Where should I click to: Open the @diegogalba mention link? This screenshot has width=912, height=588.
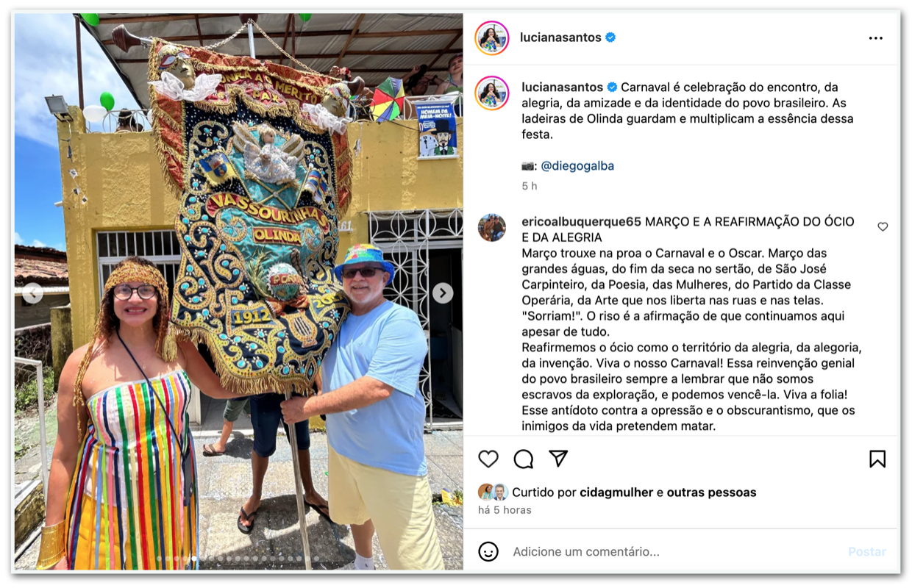[577, 166]
